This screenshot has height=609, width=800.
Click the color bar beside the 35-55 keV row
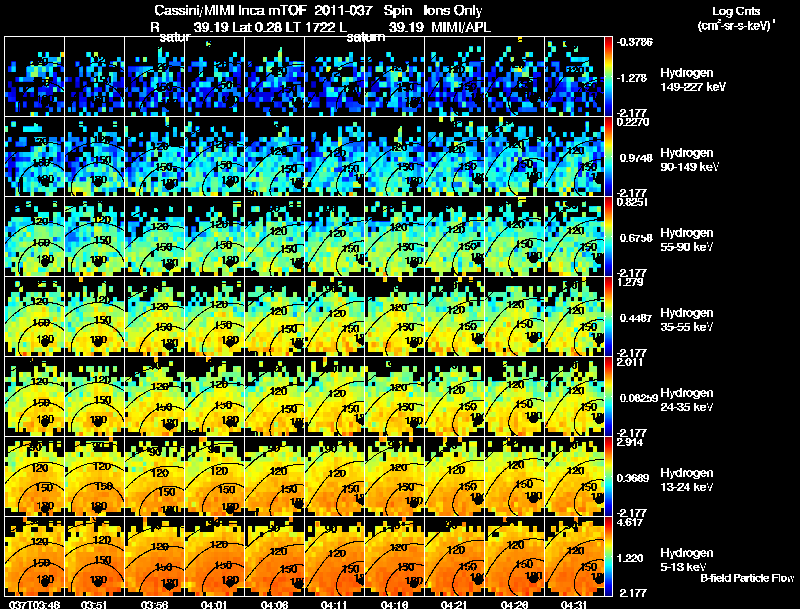pos(608,316)
